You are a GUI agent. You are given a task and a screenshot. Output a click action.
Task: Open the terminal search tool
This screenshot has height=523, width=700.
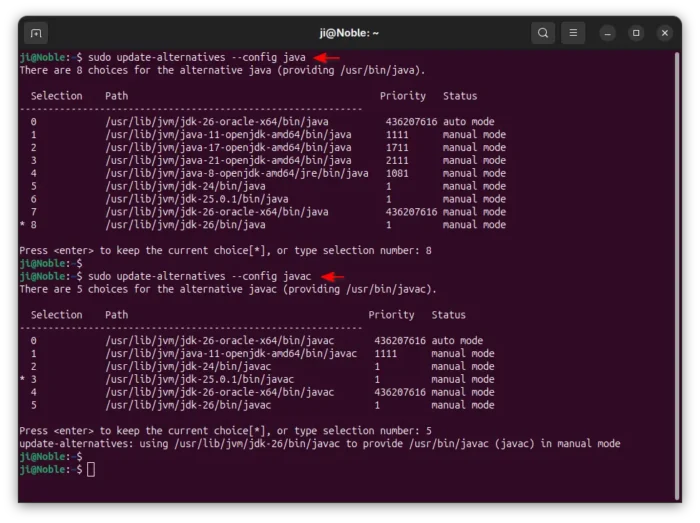pos(543,33)
